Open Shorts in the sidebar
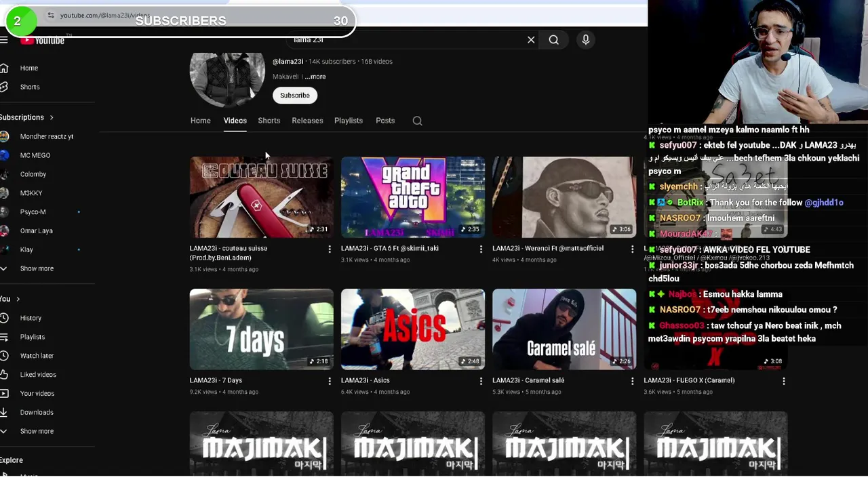The height and width of the screenshot is (488, 868). point(30,87)
